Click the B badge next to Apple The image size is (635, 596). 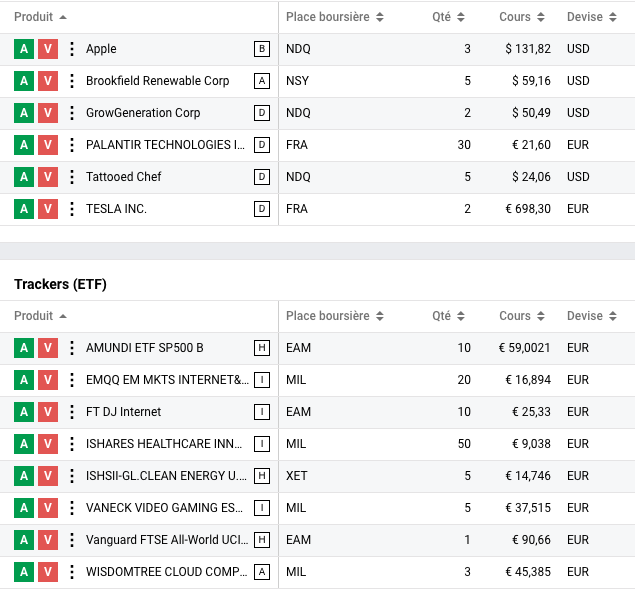[x=262, y=49]
